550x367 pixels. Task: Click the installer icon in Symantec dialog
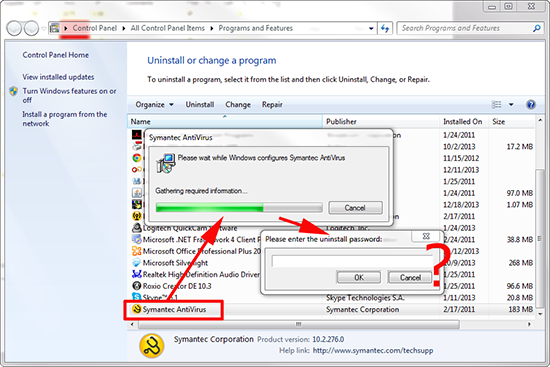[166, 163]
